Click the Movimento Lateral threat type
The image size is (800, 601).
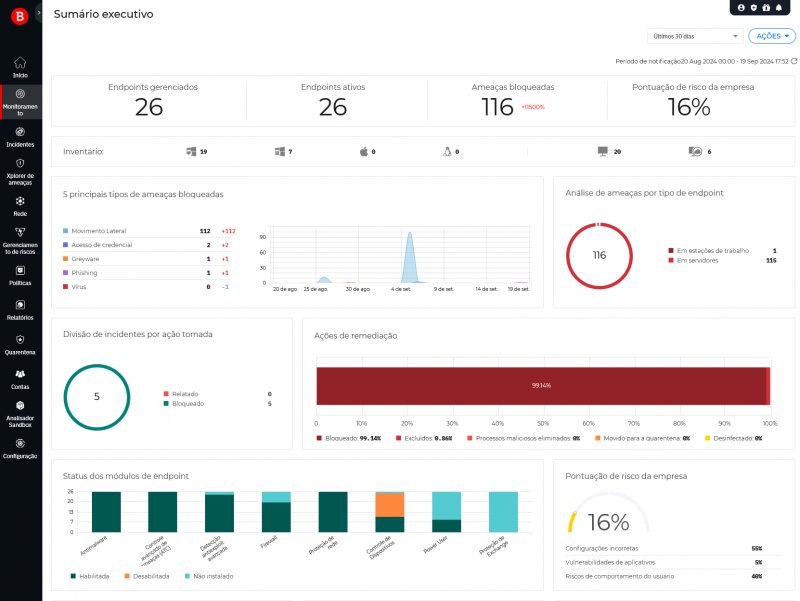(x=98, y=230)
